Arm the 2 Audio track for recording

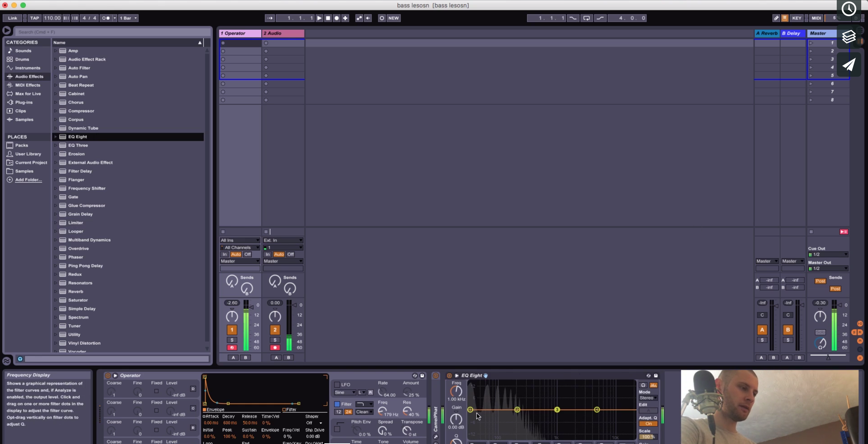[x=275, y=348]
